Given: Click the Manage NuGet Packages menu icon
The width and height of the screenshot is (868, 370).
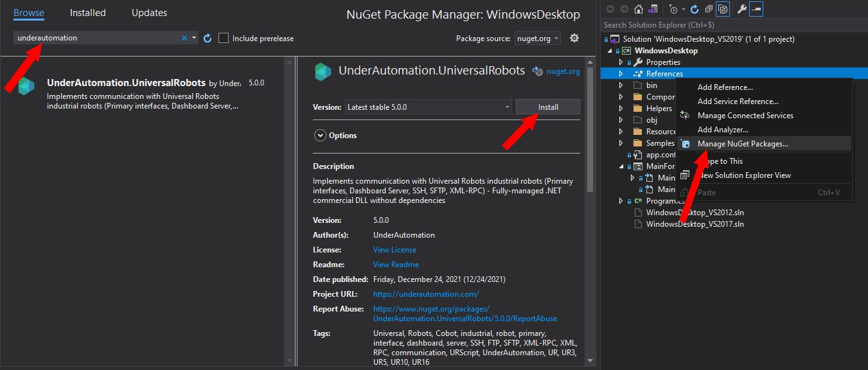Looking at the screenshot, I should (x=685, y=144).
